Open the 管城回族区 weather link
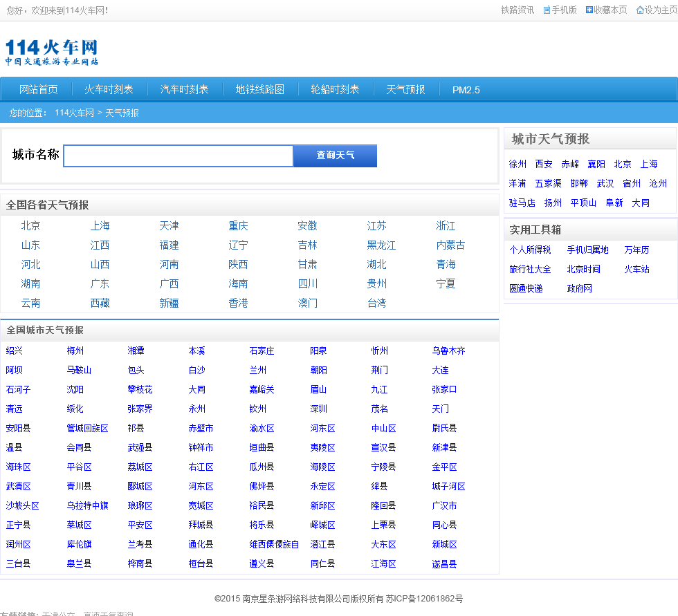The image size is (678, 616). 87,429
